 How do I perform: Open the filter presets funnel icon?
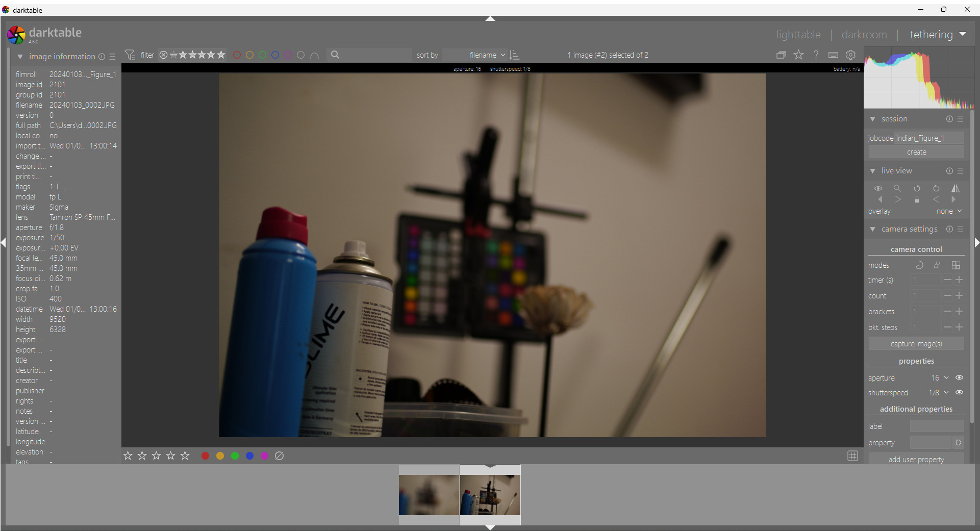tap(130, 55)
